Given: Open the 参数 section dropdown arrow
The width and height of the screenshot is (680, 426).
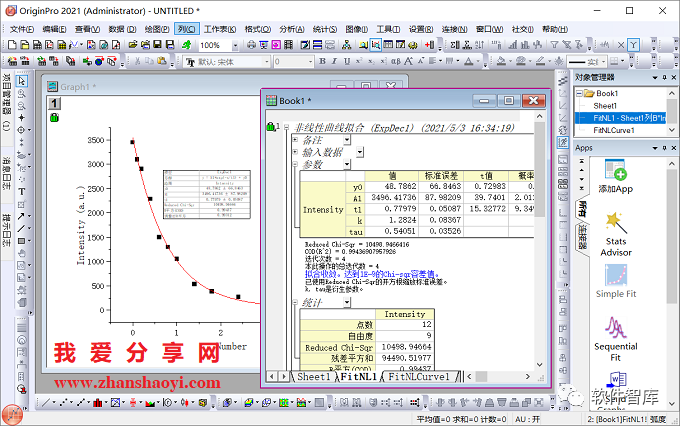Looking at the screenshot, I should coord(347,164).
